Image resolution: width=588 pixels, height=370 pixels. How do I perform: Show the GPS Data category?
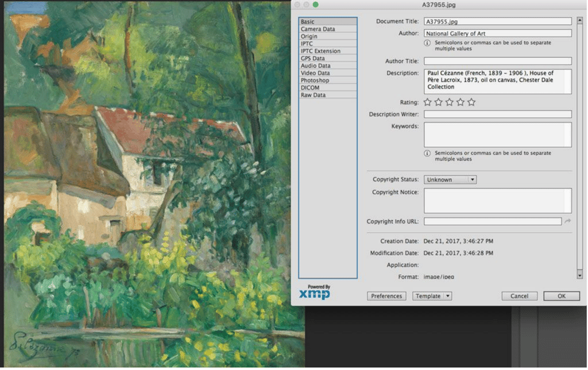328,58
